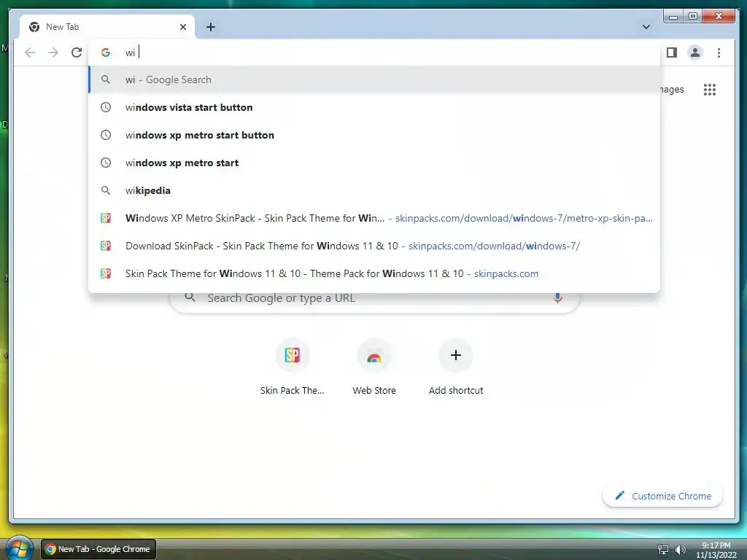Open Chrome's three-dot menu
The width and height of the screenshot is (747, 560).
pyautogui.click(x=719, y=52)
